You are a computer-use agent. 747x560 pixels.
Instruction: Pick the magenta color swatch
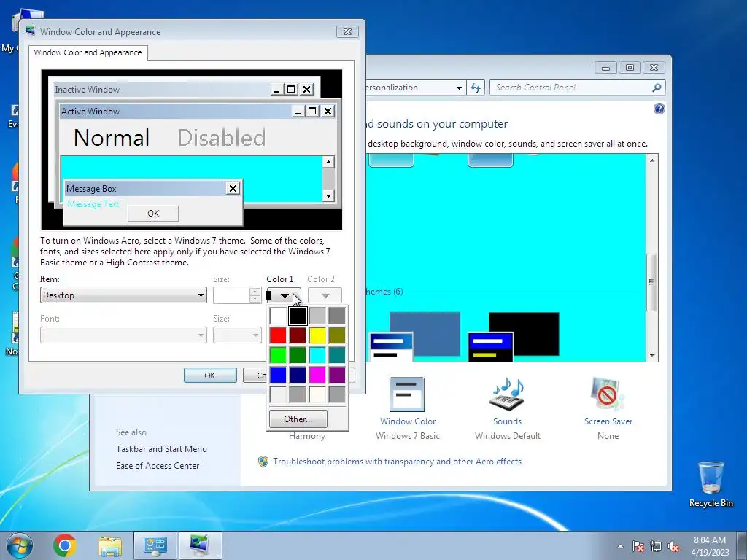pyautogui.click(x=317, y=375)
